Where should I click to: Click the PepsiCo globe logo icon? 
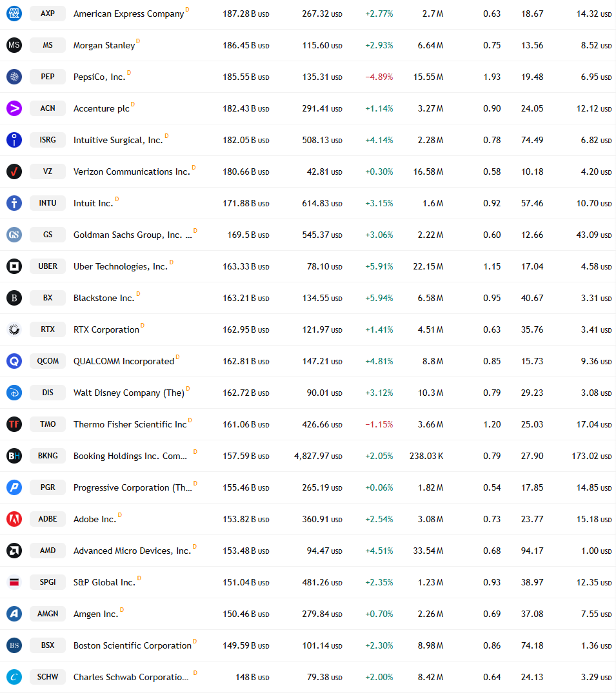14,77
